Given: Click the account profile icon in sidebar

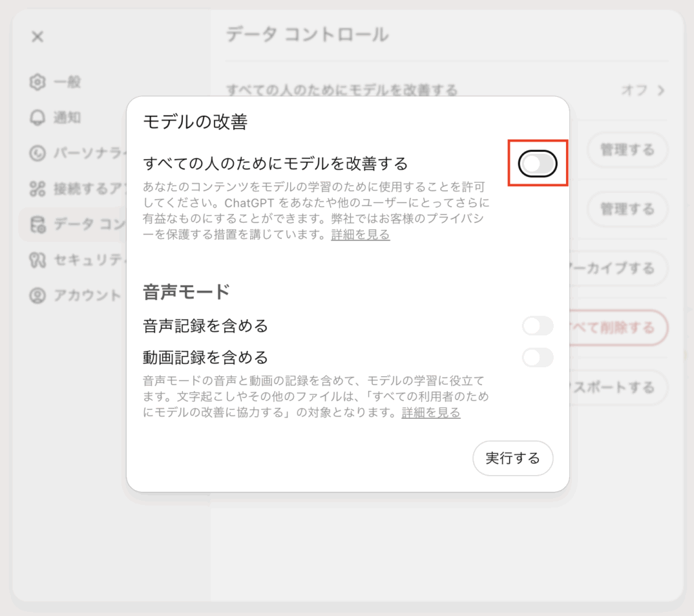Looking at the screenshot, I should pyautogui.click(x=37, y=295).
